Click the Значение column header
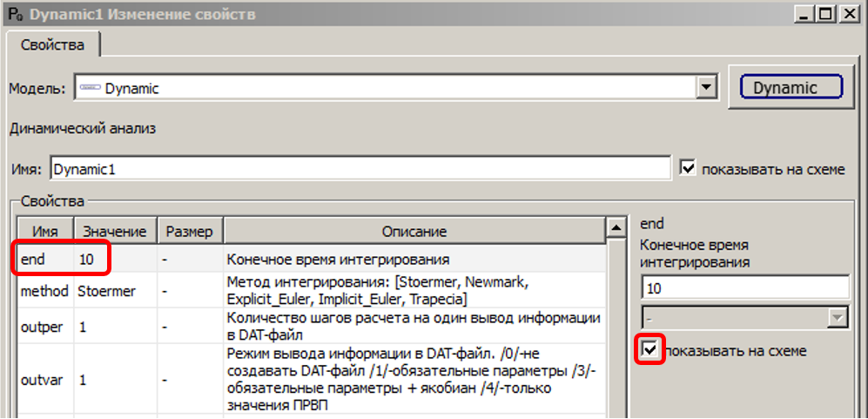The image size is (868, 419). click(116, 231)
